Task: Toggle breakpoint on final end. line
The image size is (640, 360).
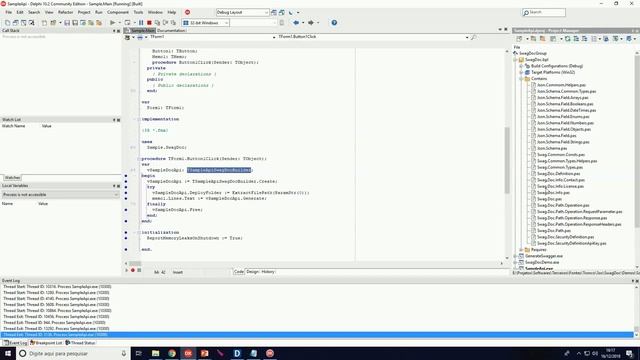Action: (126, 249)
